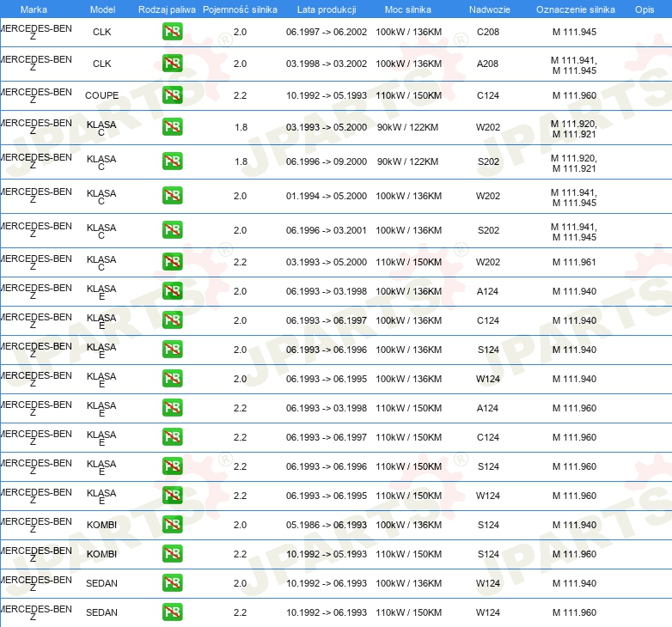Click the 05.1986 -> 06.1993 production years cell
Image resolution: width=672 pixels, height=627 pixels.
327,525
